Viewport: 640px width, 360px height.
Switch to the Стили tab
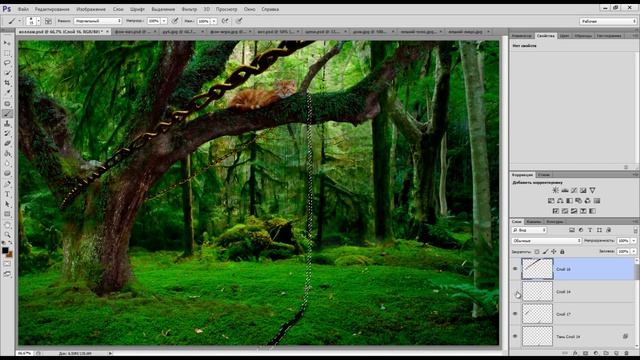click(x=544, y=175)
